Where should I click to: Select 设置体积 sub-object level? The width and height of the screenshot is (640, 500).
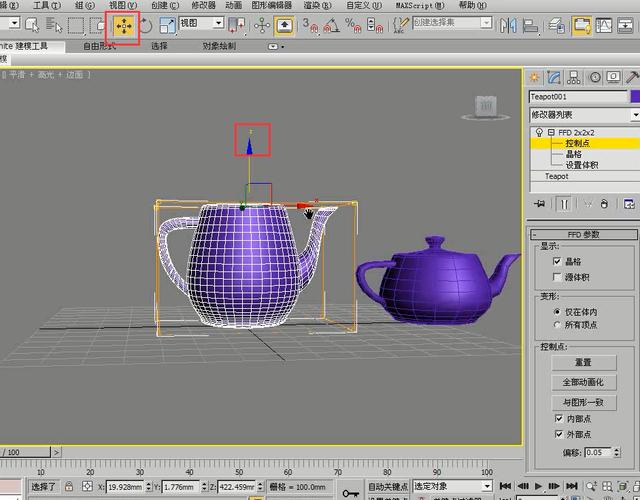coord(582,165)
